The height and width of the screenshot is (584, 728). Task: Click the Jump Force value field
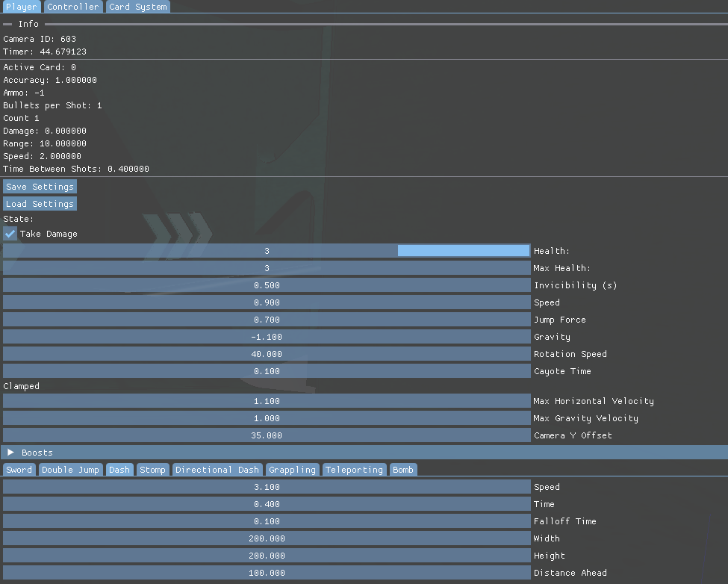[x=267, y=320]
